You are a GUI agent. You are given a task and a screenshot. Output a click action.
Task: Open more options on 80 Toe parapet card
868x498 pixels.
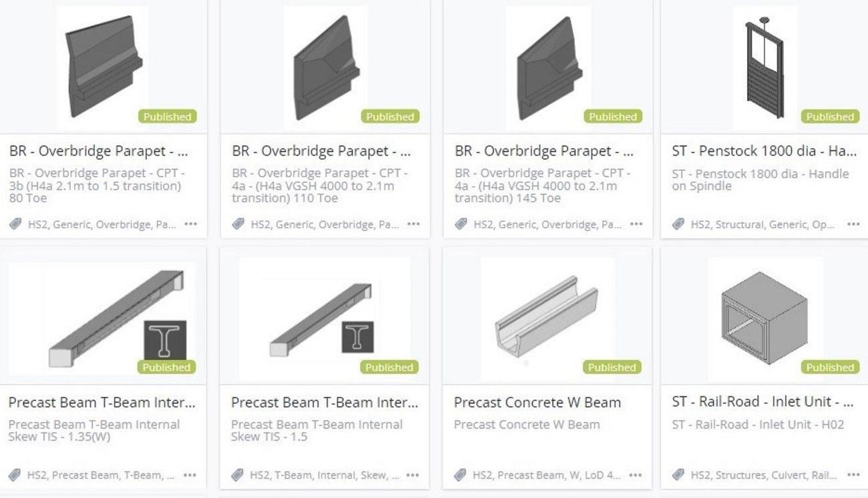[191, 224]
